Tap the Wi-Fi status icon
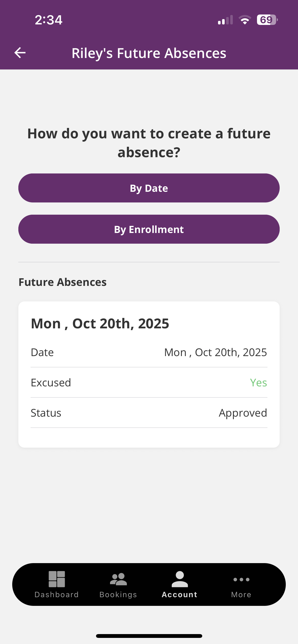Screen dimensions: 298x644 pyautogui.click(x=245, y=20)
